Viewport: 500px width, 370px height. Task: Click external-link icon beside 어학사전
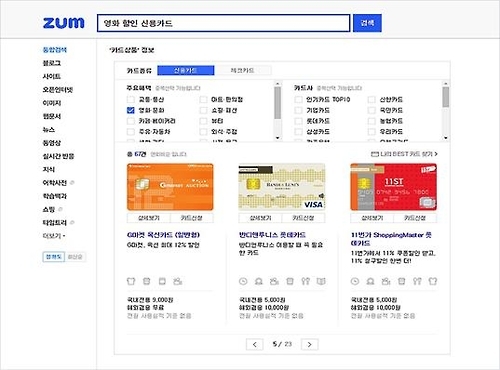pos(72,183)
